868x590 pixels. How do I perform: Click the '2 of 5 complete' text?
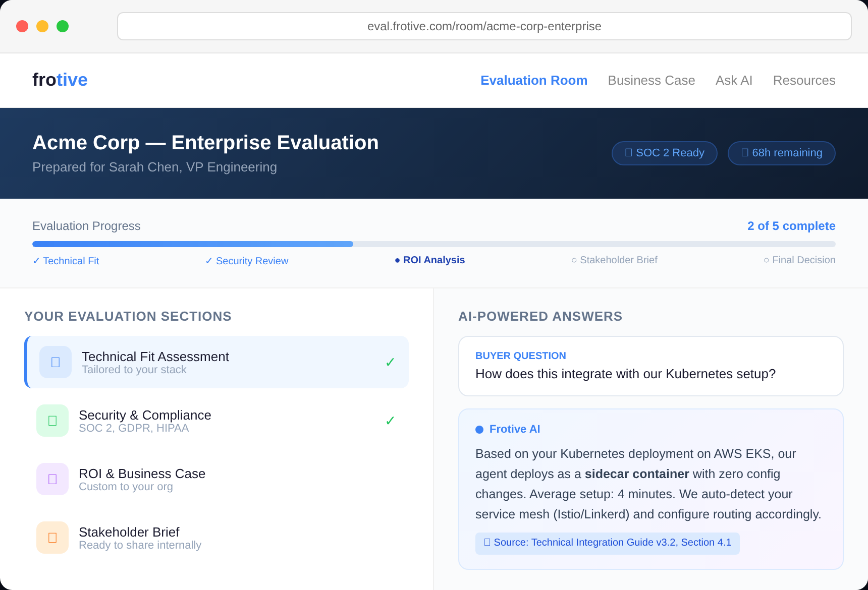tap(791, 226)
